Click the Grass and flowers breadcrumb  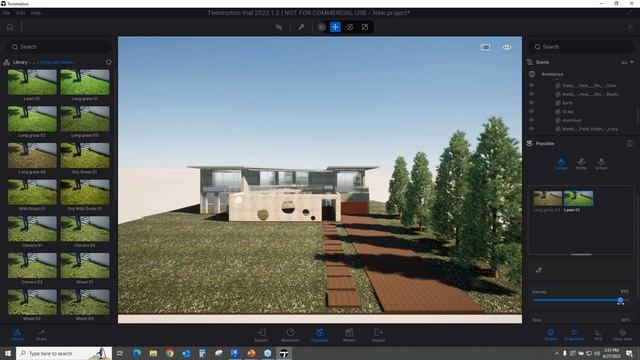click(58, 62)
